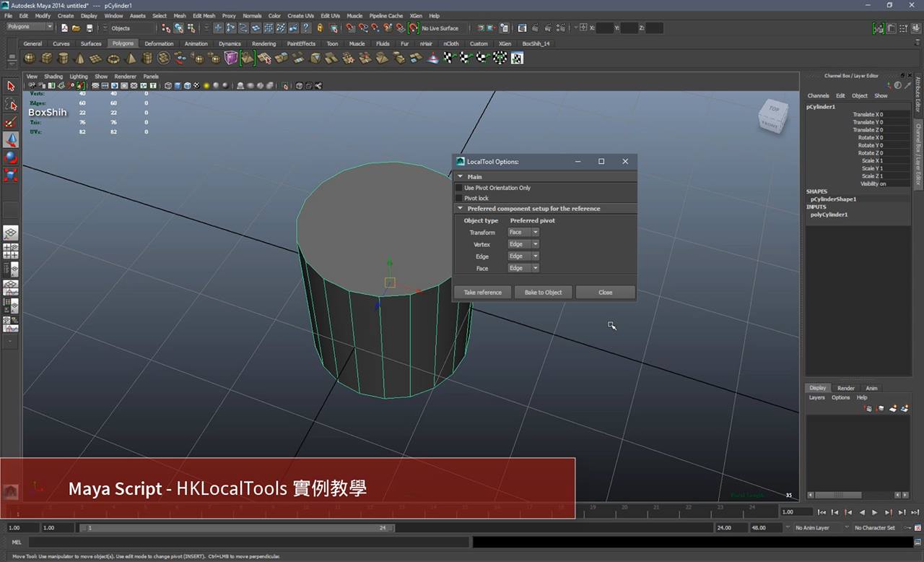Image resolution: width=924 pixels, height=562 pixels.
Task: Click the yellow use-all-lights icon
Action: [x=206, y=85]
